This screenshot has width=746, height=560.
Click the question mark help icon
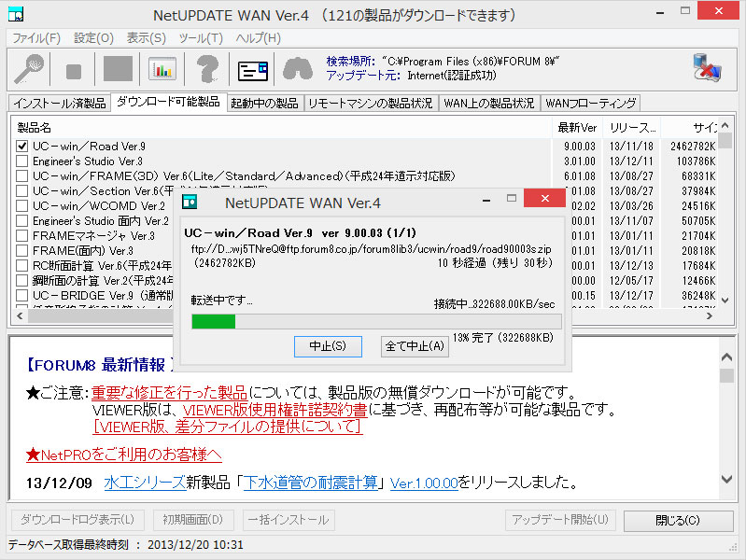pyautogui.click(x=207, y=69)
